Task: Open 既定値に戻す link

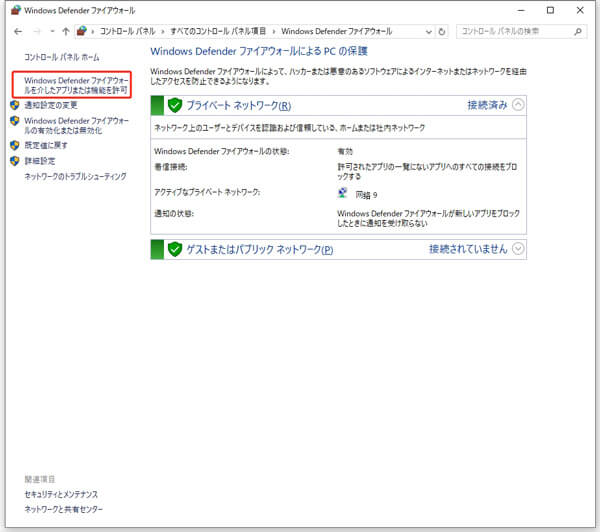Action: click(46, 145)
